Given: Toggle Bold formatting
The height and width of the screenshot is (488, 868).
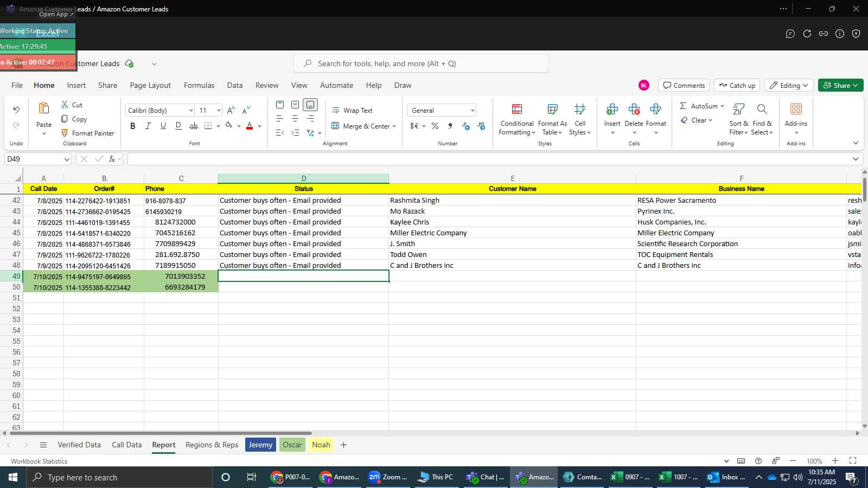Looking at the screenshot, I should point(133,126).
